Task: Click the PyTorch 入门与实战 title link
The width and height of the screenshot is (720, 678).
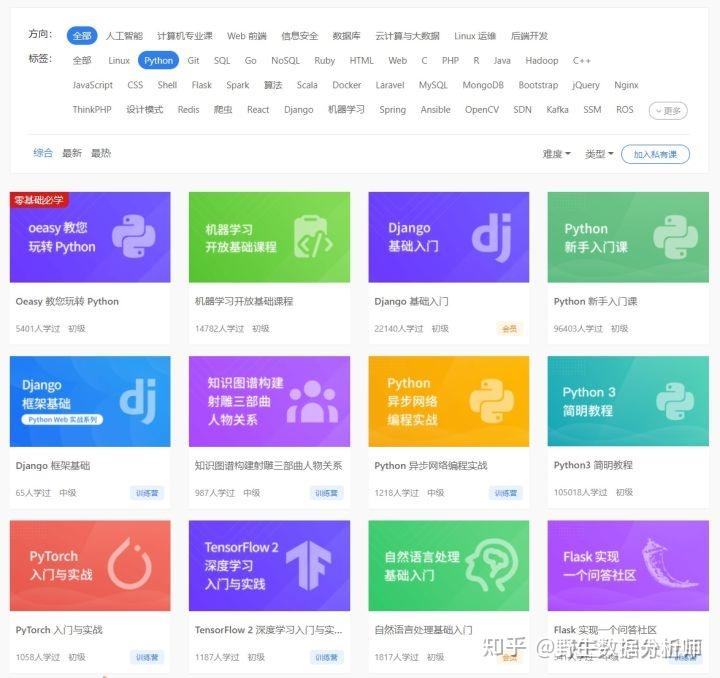Action: [x=59, y=630]
